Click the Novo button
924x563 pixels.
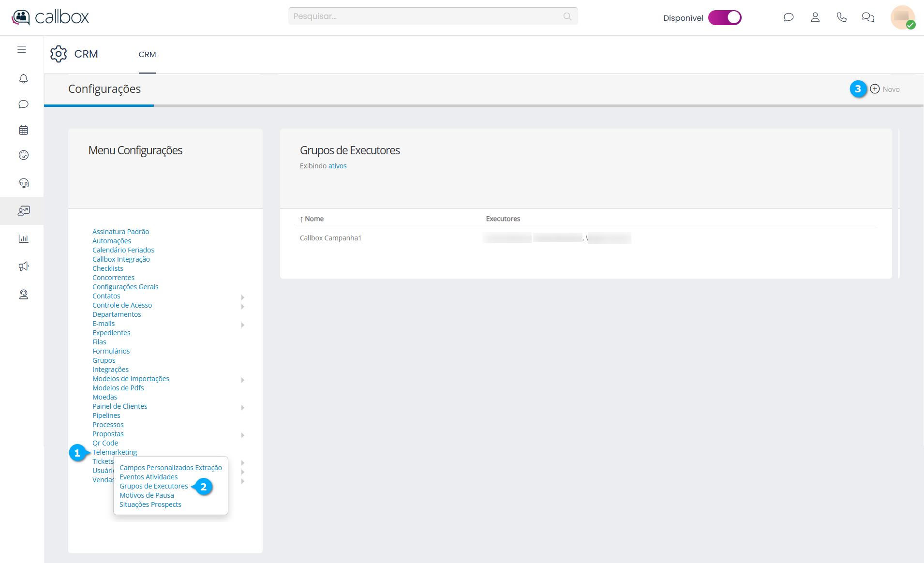885,89
